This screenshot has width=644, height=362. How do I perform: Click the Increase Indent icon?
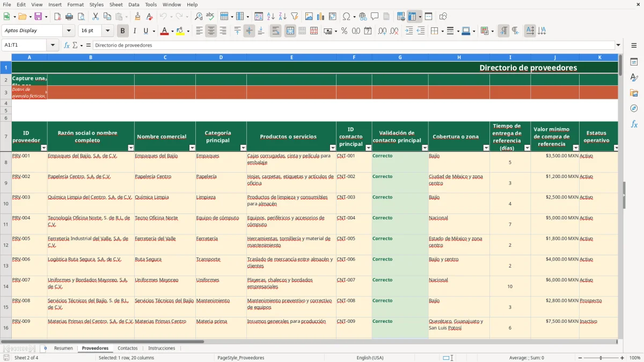coord(409,31)
